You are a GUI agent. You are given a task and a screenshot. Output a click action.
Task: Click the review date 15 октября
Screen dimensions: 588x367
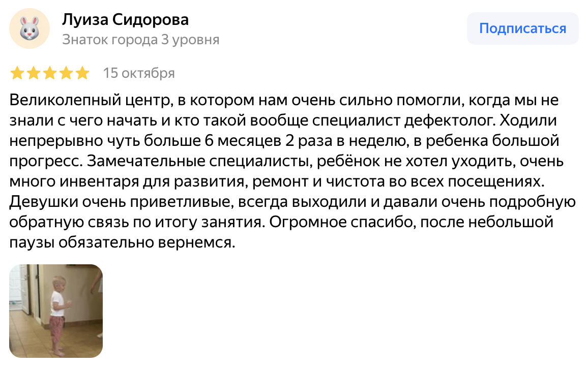pos(139,74)
